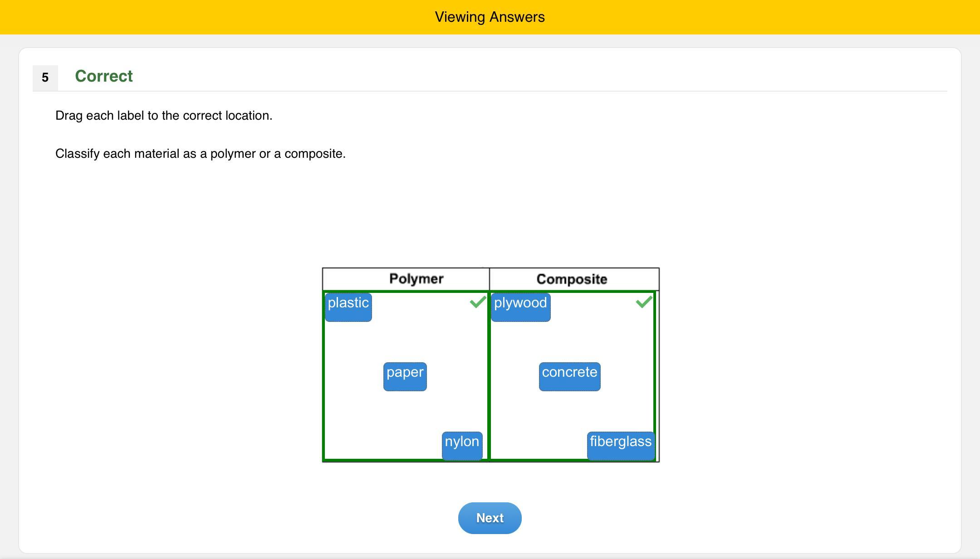Click 'Classify each material' question text
The image size is (980, 559).
coord(200,154)
